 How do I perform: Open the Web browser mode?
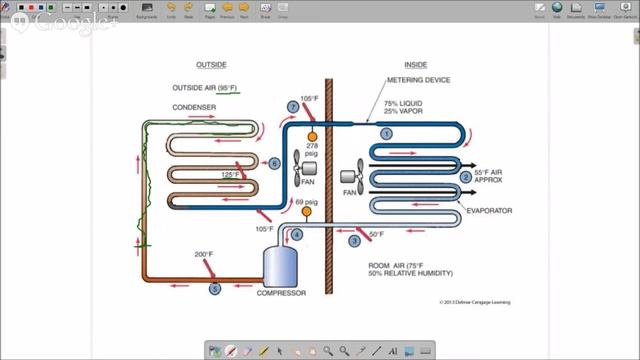pyautogui.click(x=557, y=10)
